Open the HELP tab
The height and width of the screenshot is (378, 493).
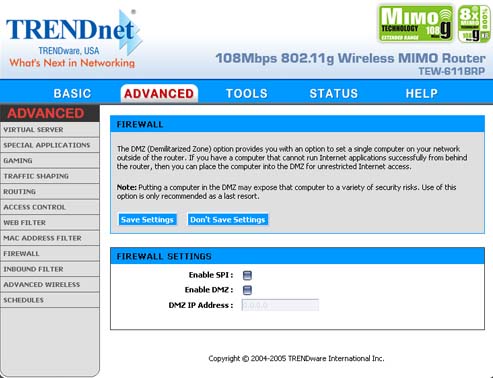(x=422, y=93)
